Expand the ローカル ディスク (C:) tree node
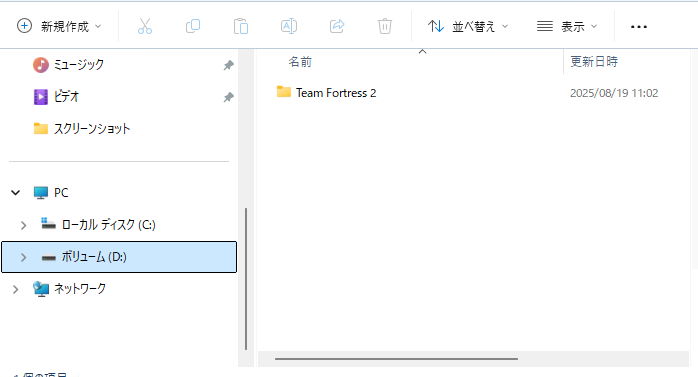This screenshot has width=698, height=377. click(x=24, y=225)
